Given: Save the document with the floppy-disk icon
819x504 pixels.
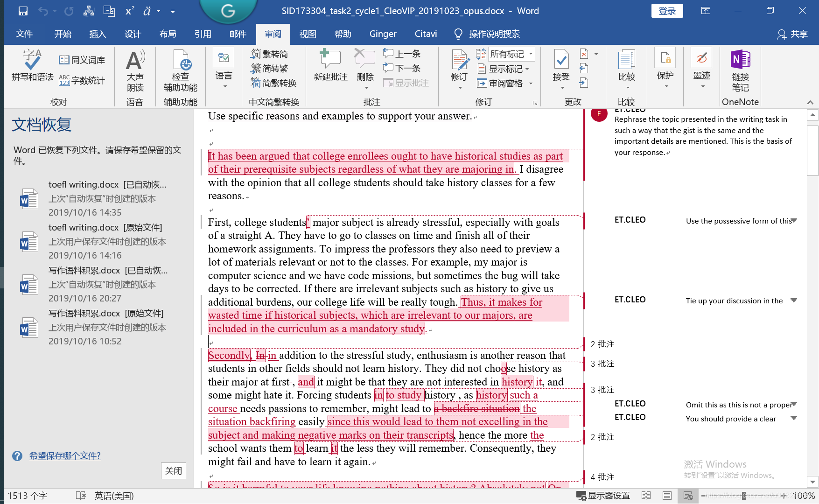Looking at the screenshot, I should pyautogui.click(x=23, y=11).
